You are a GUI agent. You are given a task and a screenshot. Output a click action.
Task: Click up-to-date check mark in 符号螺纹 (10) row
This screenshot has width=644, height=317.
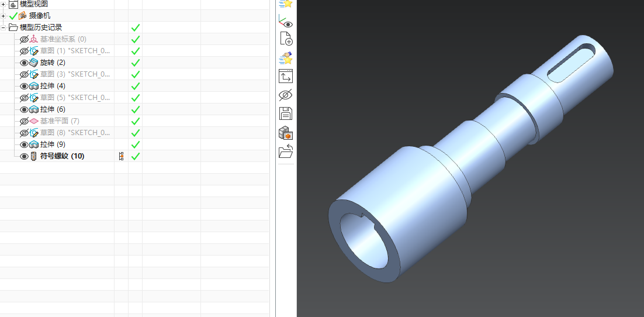(135, 156)
